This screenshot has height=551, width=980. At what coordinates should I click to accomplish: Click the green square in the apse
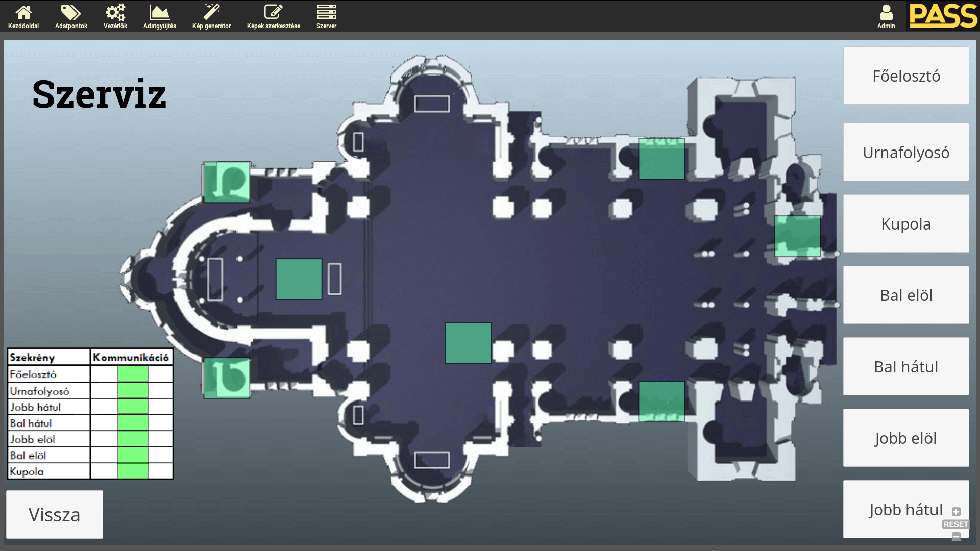(x=299, y=279)
